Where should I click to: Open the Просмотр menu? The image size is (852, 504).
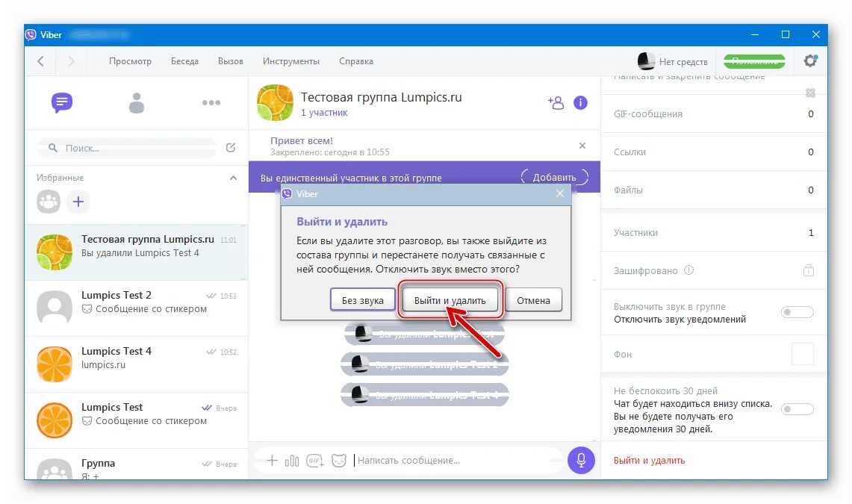130,61
